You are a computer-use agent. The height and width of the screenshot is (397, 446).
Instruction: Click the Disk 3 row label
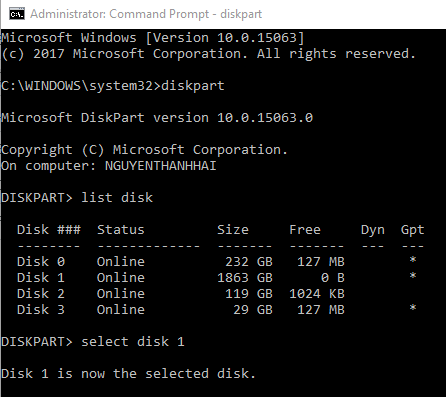pyautogui.click(x=41, y=310)
